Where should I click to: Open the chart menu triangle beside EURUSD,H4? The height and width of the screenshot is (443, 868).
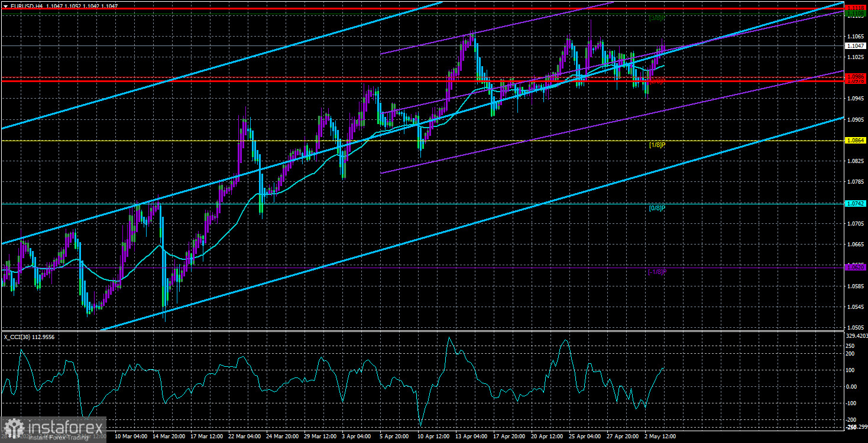(x=5, y=5)
